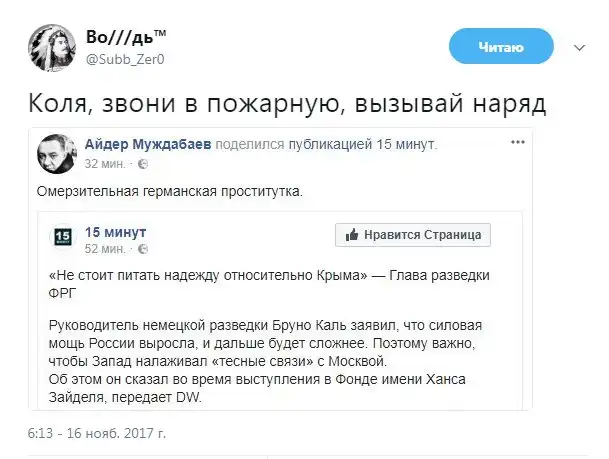Open the 'Айдер Муждабаев' profile link
The height and width of the screenshot is (459, 609).
tap(156, 144)
